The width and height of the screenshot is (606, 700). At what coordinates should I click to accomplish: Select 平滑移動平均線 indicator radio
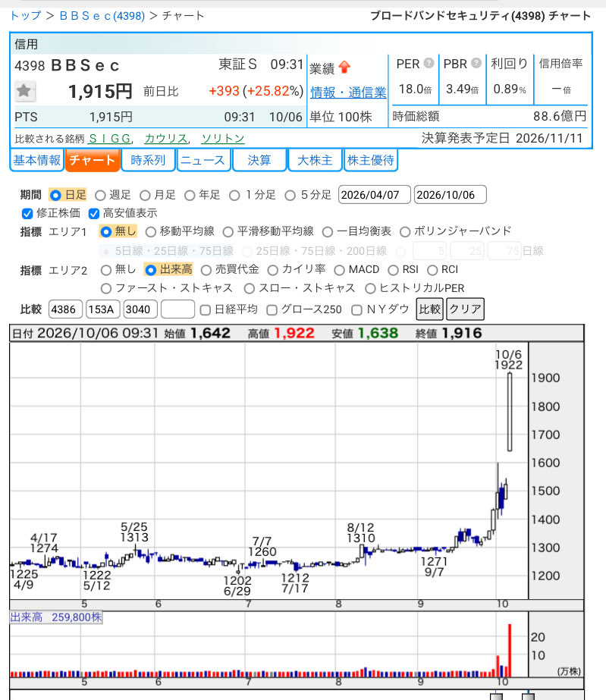228,232
